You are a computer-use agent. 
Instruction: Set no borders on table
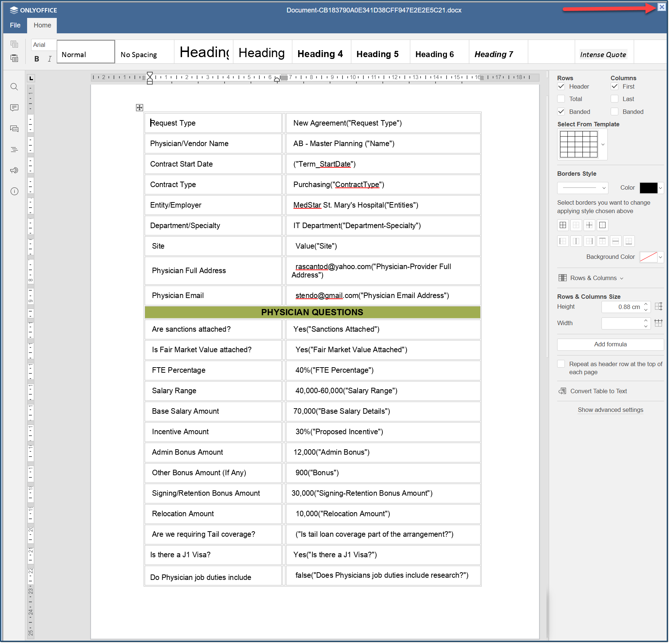(x=576, y=225)
